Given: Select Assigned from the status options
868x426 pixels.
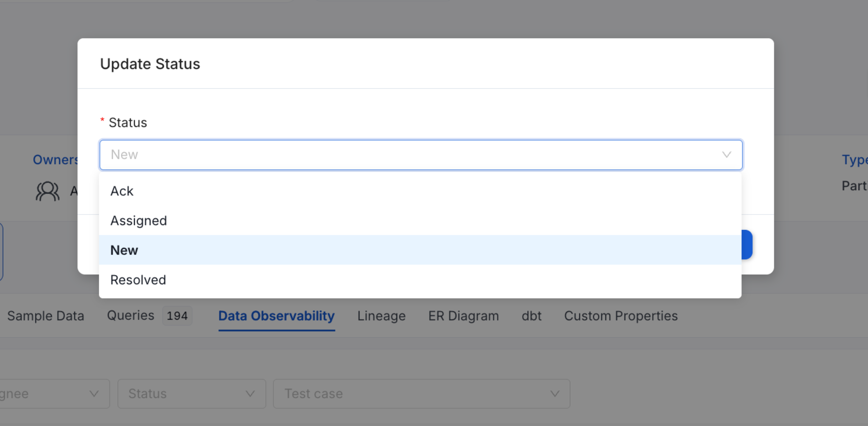Looking at the screenshot, I should (x=138, y=221).
